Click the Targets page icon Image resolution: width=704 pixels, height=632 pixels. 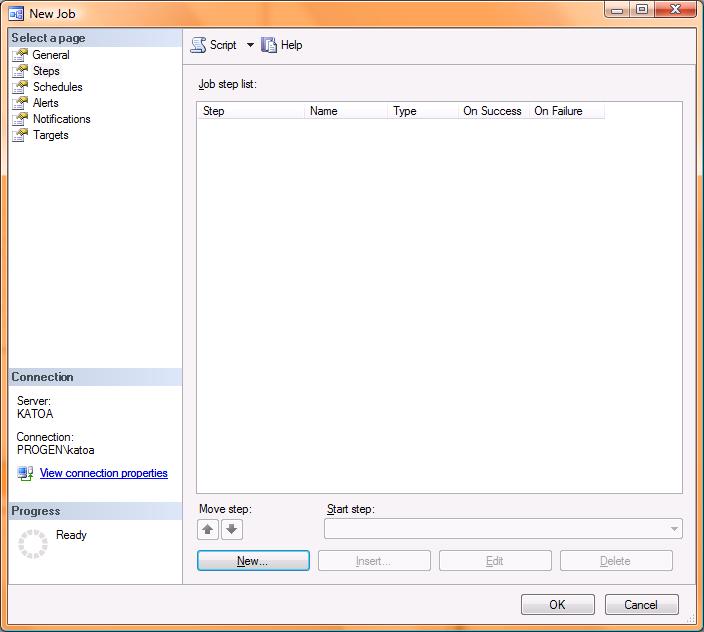coord(20,135)
